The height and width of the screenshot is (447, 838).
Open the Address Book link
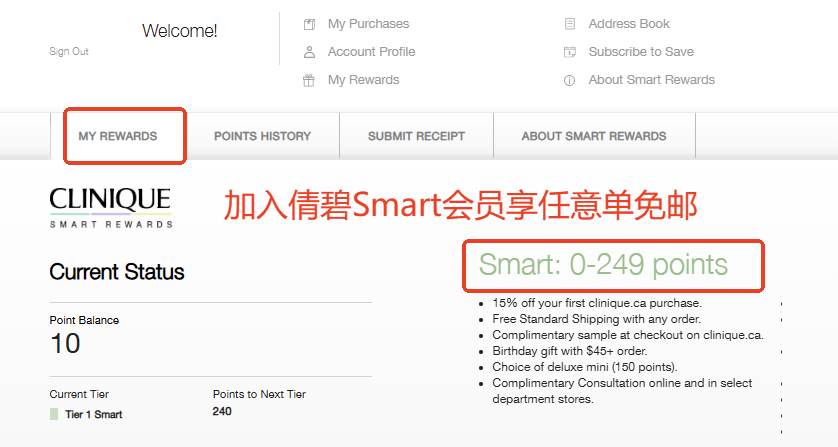[x=629, y=24]
